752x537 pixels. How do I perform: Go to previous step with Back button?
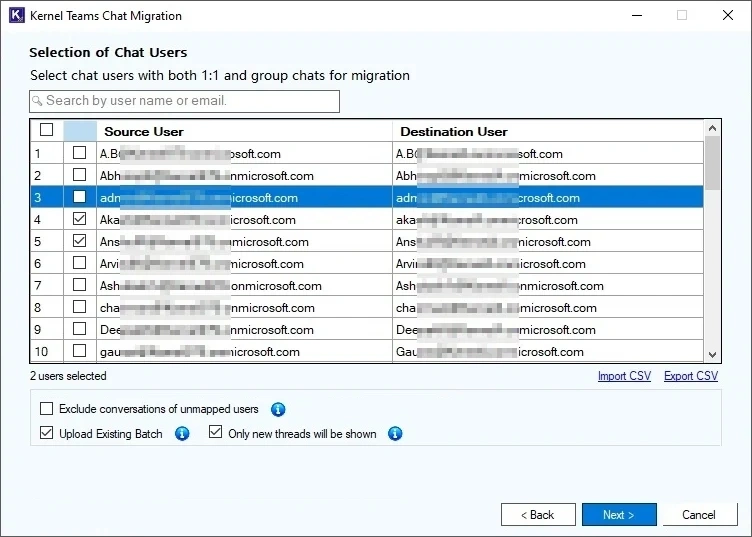coord(538,515)
